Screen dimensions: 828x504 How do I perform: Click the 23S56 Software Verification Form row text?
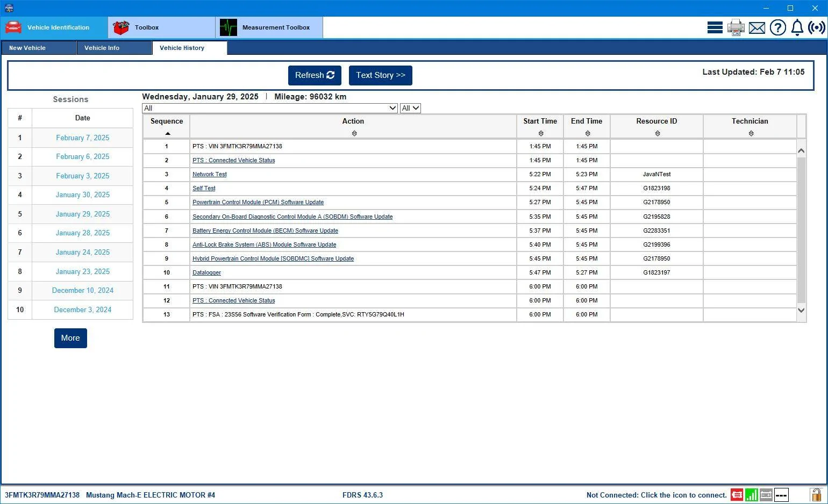(x=298, y=314)
